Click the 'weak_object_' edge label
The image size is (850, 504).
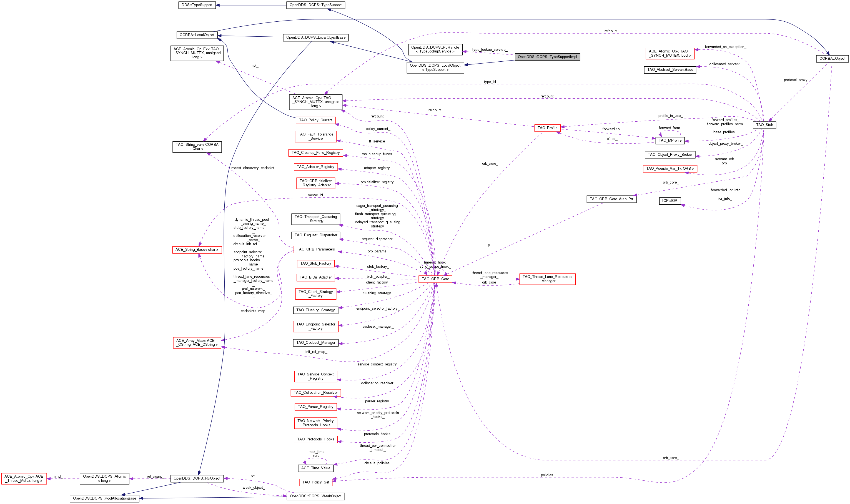point(254,488)
